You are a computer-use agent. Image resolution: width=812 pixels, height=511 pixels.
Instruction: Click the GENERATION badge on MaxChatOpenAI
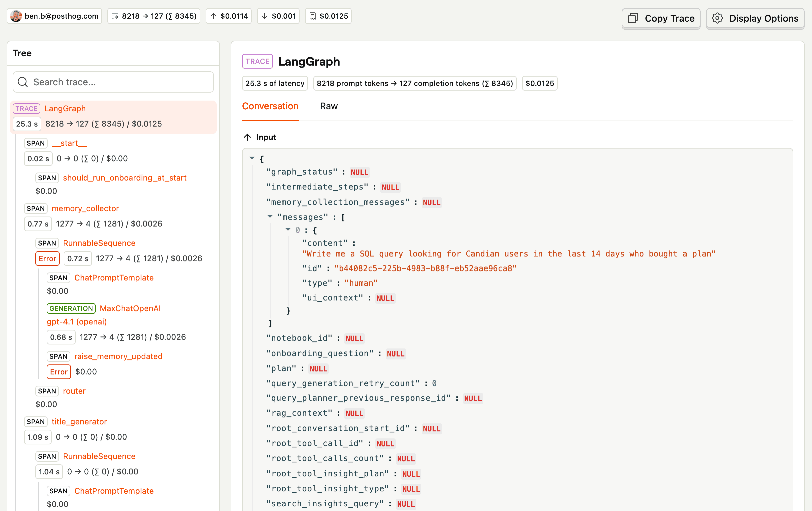click(71, 308)
